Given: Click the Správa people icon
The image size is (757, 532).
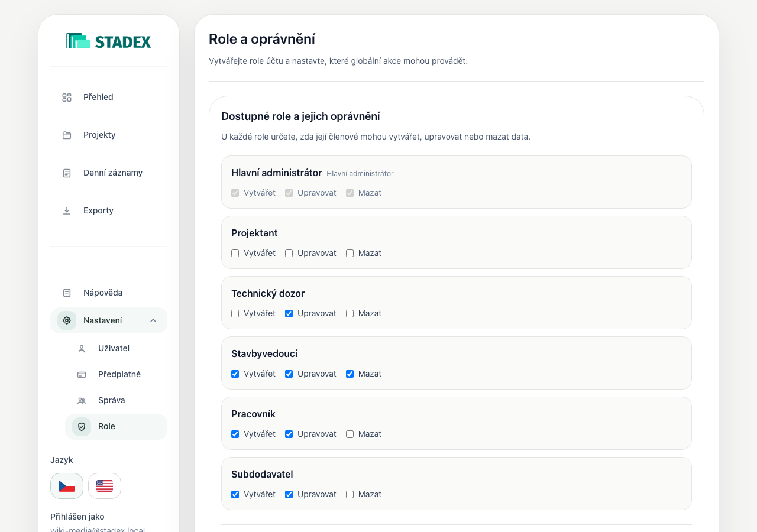Looking at the screenshot, I should pyautogui.click(x=82, y=401).
